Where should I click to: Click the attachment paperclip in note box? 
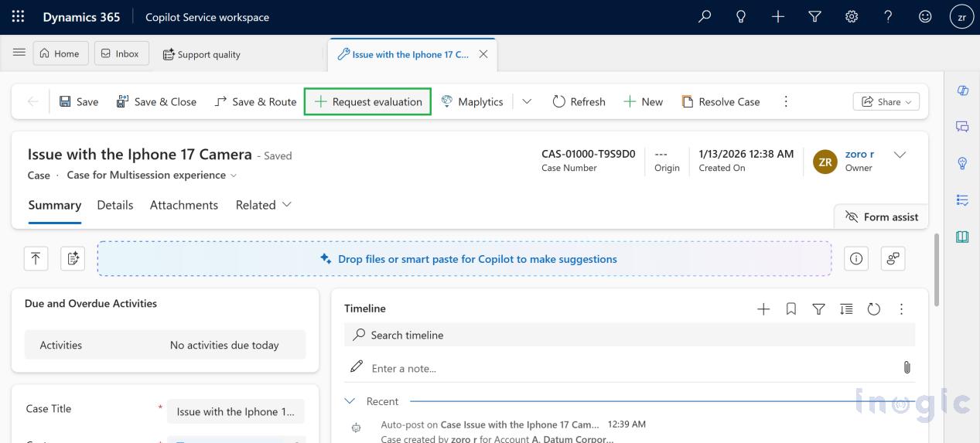[x=907, y=368]
